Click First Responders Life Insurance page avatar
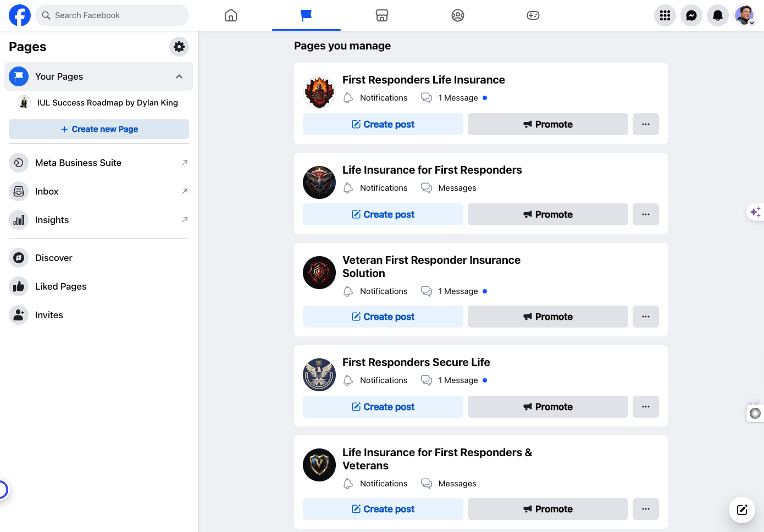 pos(319,92)
